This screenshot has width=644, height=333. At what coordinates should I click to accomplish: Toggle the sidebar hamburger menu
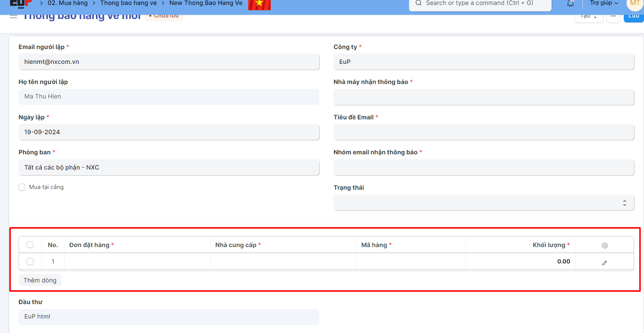click(13, 16)
